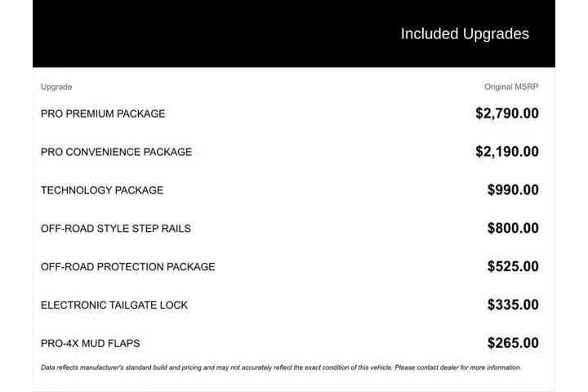Click the Upgrade column header
The image size is (588, 392).
[56, 87]
